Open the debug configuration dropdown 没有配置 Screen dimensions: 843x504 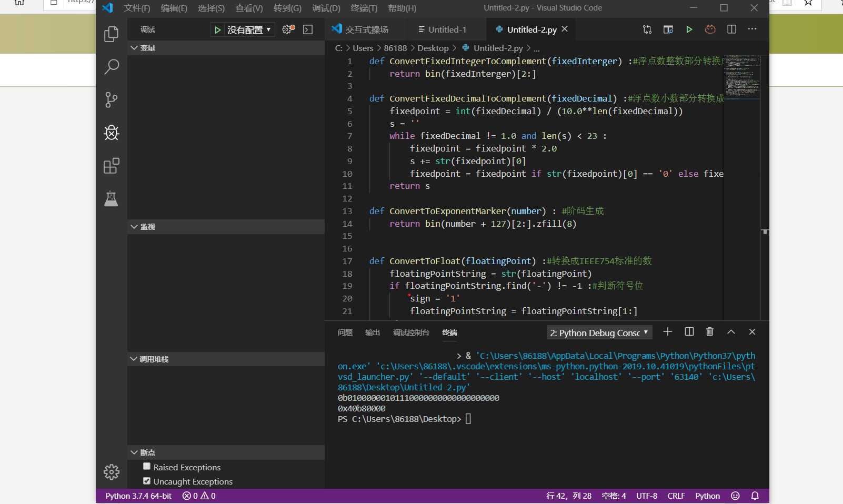(x=249, y=30)
